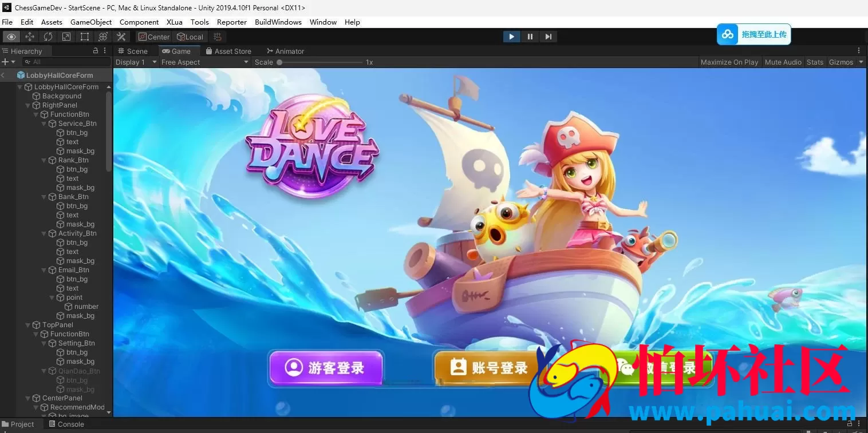Select the Rotate tool
The width and height of the screenshot is (868, 433).
(48, 37)
